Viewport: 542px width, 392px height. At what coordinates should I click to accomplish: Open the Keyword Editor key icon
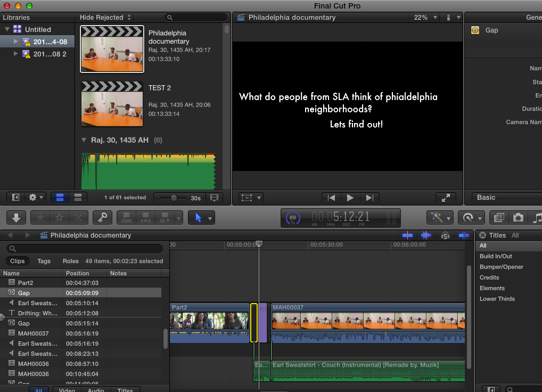[x=102, y=218]
